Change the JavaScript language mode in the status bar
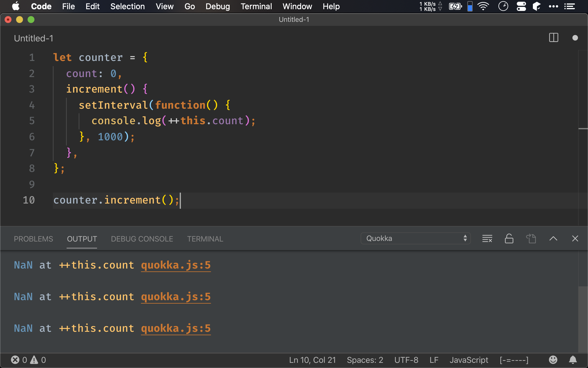Image resolution: width=588 pixels, height=368 pixels. pos(469,360)
